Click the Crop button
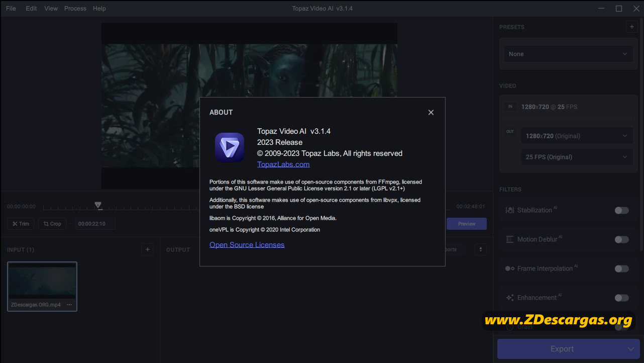 point(52,224)
